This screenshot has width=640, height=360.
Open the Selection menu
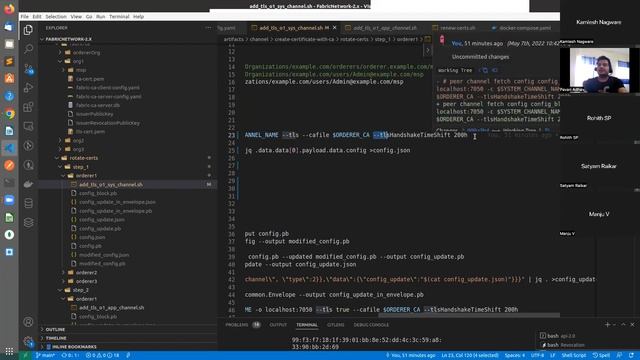click(56, 17)
